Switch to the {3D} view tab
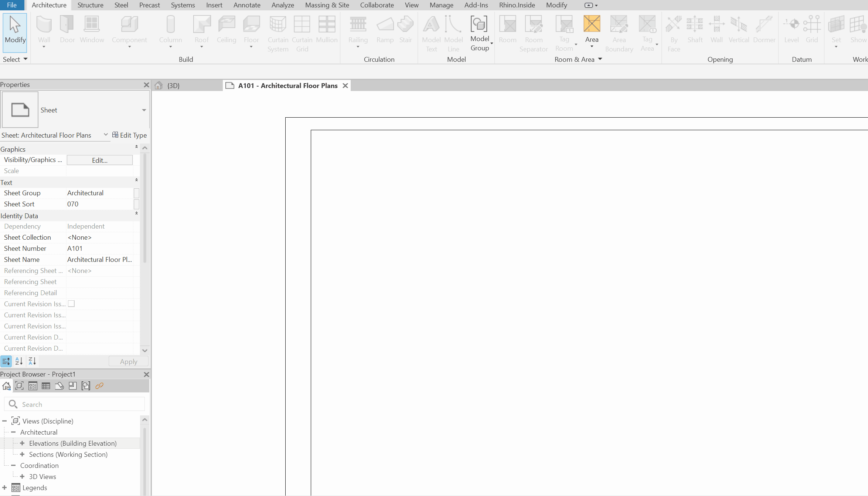The image size is (868, 496). 173,86
